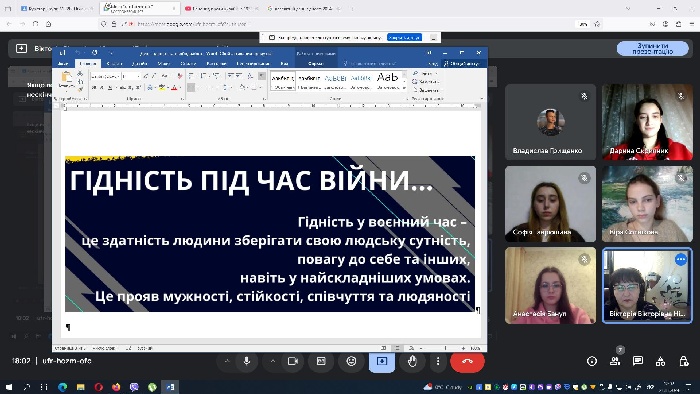Mute the microphone
The height and width of the screenshot is (394, 700).
[246, 361]
